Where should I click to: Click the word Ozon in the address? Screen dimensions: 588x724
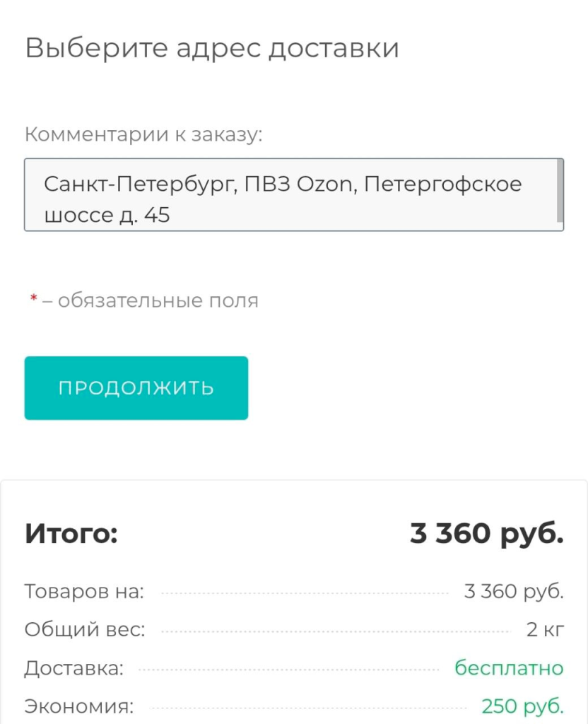322,184
